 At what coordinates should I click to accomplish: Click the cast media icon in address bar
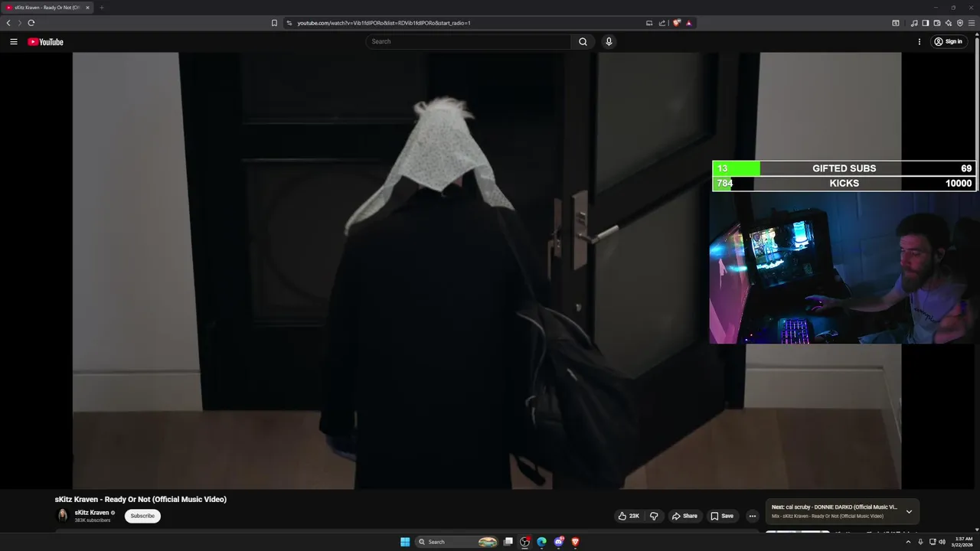pos(649,23)
